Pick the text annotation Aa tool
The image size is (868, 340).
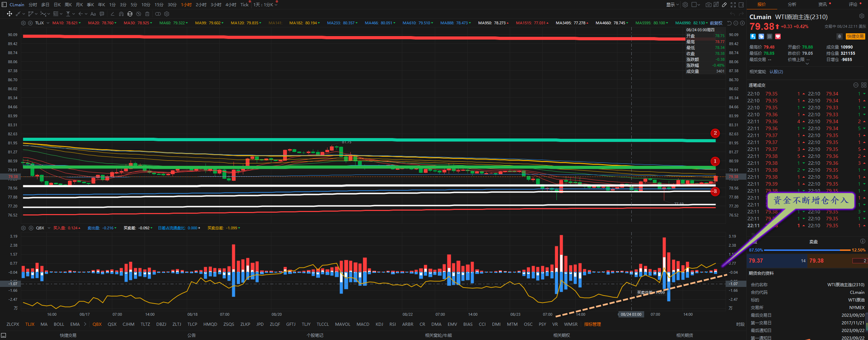coord(93,14)
